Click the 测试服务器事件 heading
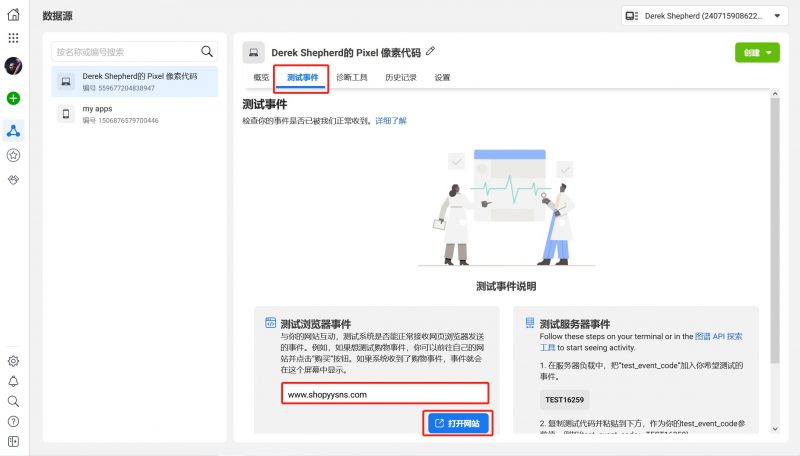800x456 pixels. [575, 324]
